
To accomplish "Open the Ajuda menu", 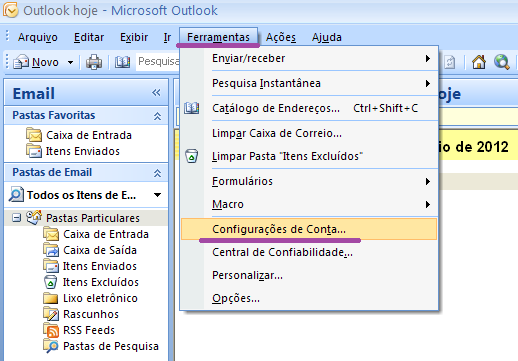I will [327, 37].
